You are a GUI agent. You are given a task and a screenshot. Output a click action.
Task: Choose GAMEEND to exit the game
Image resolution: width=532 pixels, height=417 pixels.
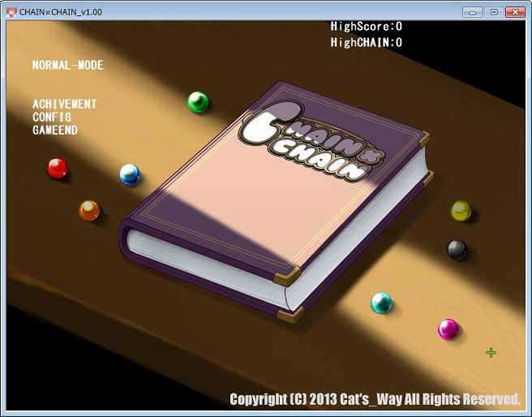[x=55, y=130]
